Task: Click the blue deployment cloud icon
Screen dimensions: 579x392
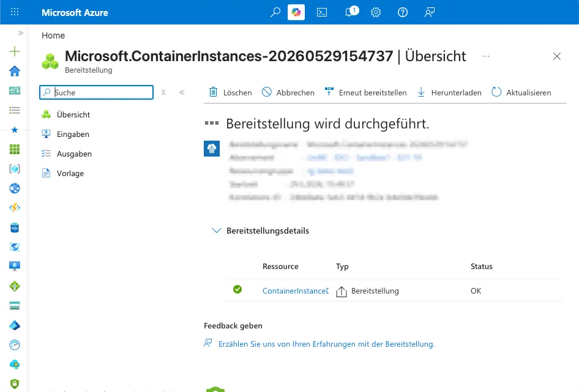Action: coord(212,149)
